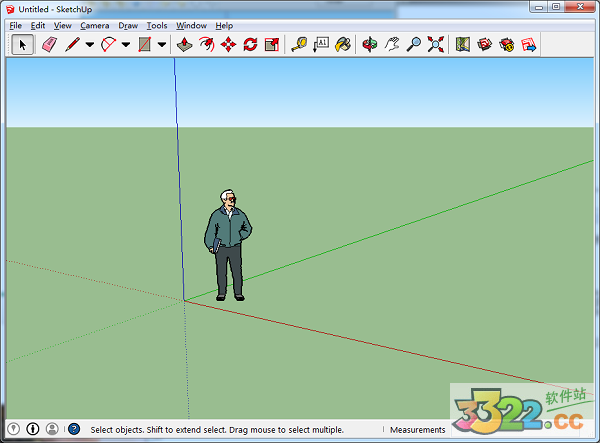Select the Zoom magnifier tool
600x443 pixels.
point(414,45)
